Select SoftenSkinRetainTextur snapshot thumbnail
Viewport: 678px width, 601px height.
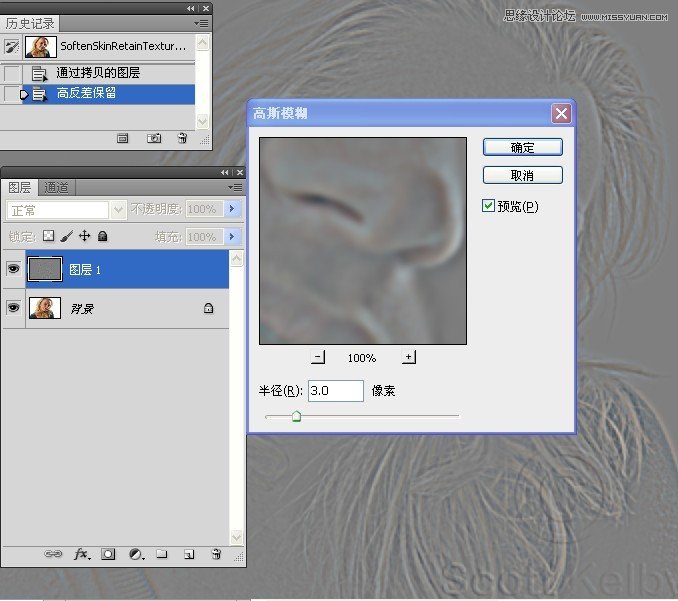[x=41, y=46]
